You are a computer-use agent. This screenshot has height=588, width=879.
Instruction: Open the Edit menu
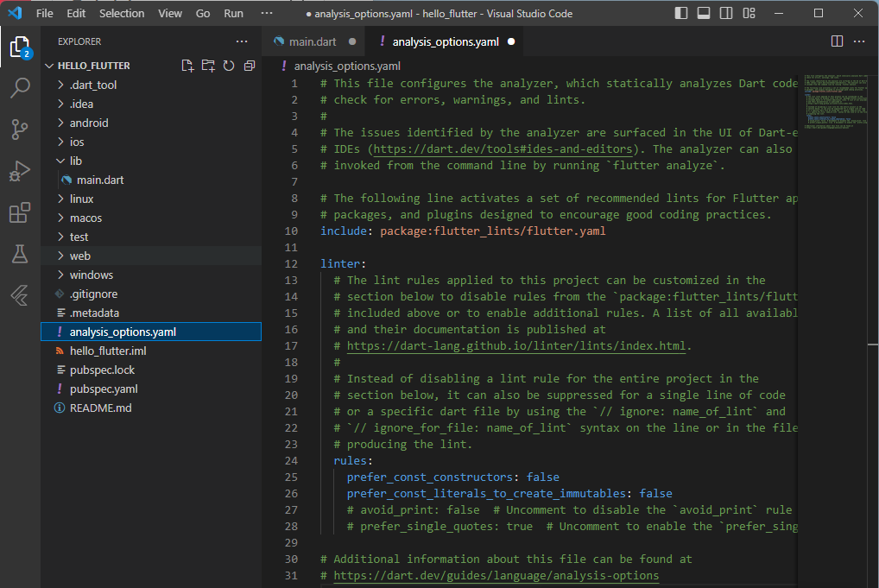pos(76,14)
